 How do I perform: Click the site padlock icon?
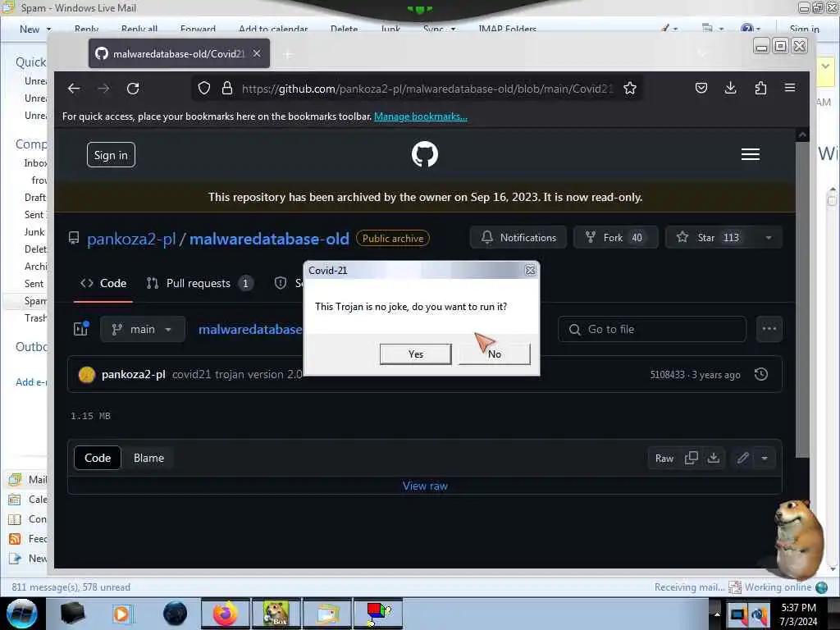[227, 89]
